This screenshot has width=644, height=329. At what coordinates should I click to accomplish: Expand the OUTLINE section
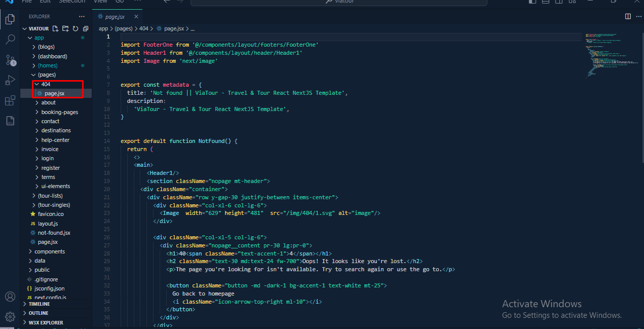pyautogui.click(x=39, y=313)
